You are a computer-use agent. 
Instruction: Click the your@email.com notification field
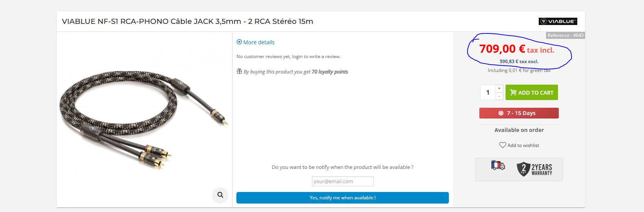(342, 181)
